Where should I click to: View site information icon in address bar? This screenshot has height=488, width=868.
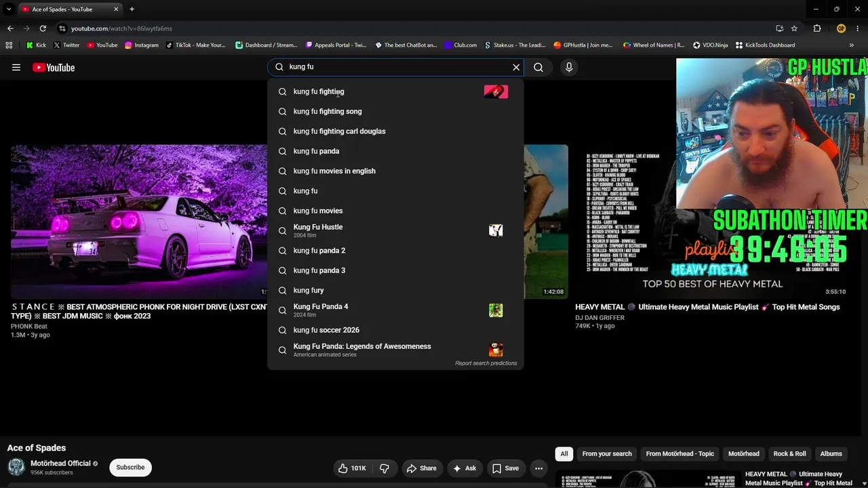click(x=62, y=28)
